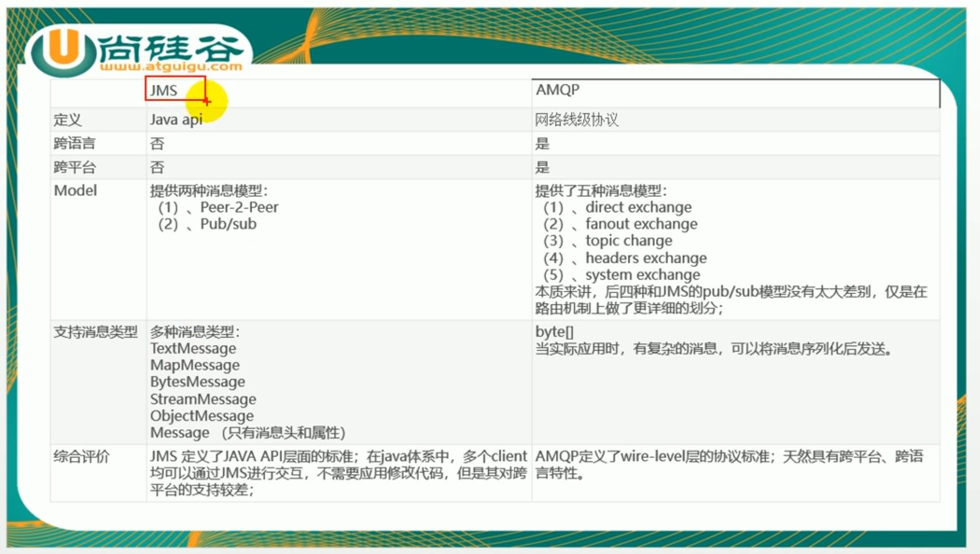Click the paragraph starting AMQP定义了wire-level
This screenshot has width=980, height=554.
[729, 465]
